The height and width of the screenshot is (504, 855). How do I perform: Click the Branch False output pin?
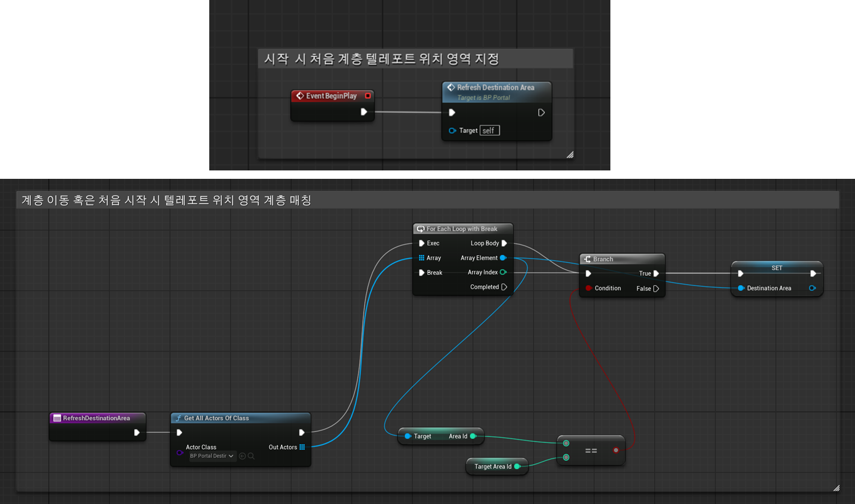click(656, 289)
